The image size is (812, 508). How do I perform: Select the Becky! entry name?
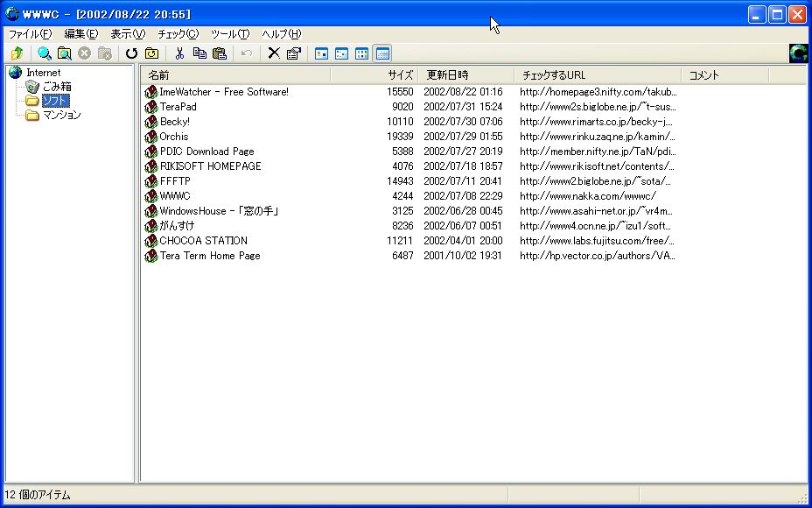pos(174,122)
